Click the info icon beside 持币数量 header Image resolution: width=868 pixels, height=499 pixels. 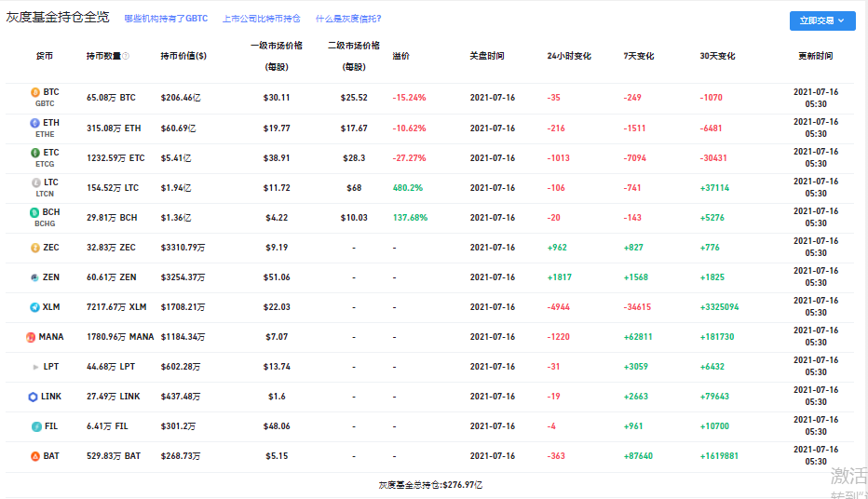tap(127, 56)
